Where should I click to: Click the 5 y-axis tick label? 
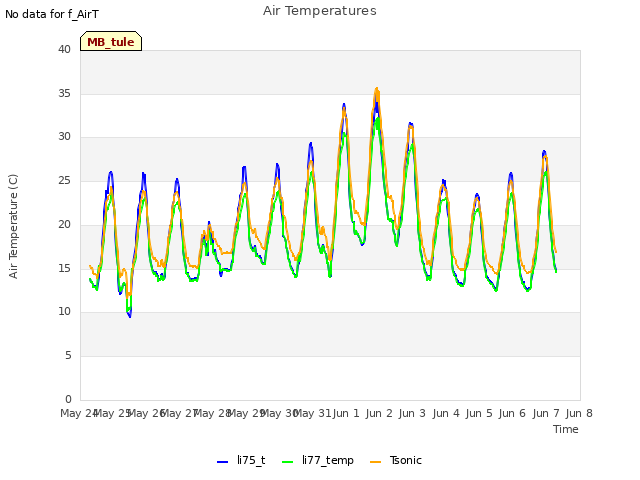(68, 356)
